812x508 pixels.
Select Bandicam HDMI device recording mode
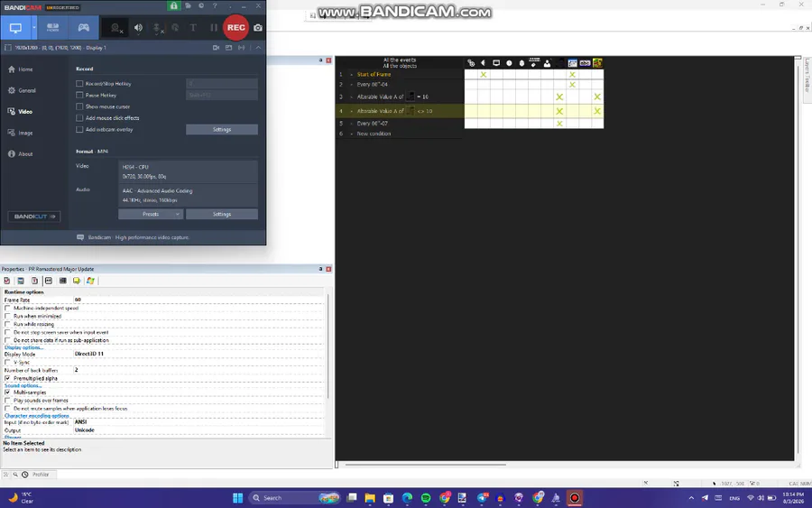coord(53,27)
